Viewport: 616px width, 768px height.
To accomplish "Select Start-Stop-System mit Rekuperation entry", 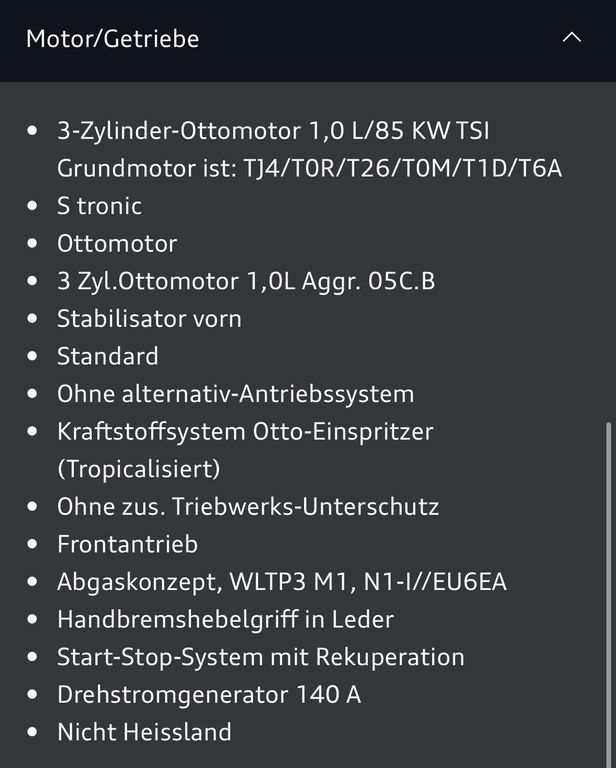I will (x=261, y=657).
